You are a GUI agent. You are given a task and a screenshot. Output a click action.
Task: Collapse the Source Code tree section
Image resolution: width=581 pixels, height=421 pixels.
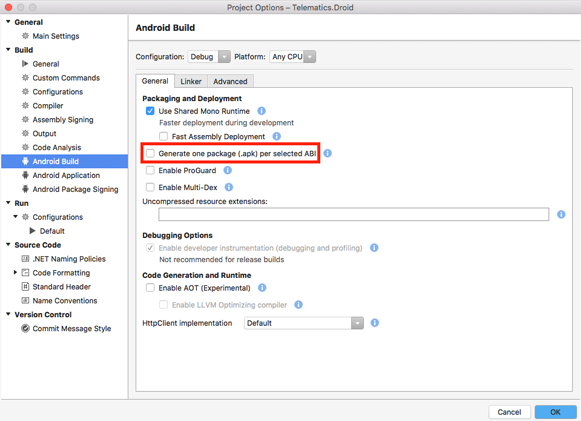click(x=8, y=245)
